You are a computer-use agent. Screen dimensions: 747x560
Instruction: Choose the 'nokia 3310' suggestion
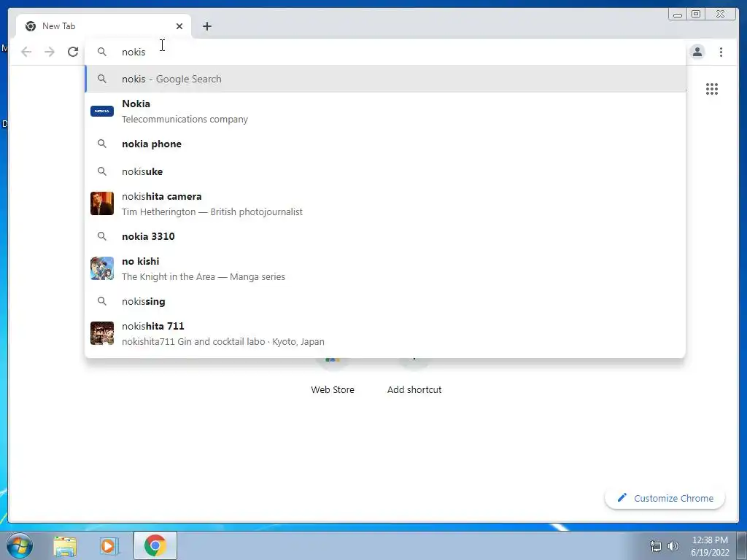(385, 236)
